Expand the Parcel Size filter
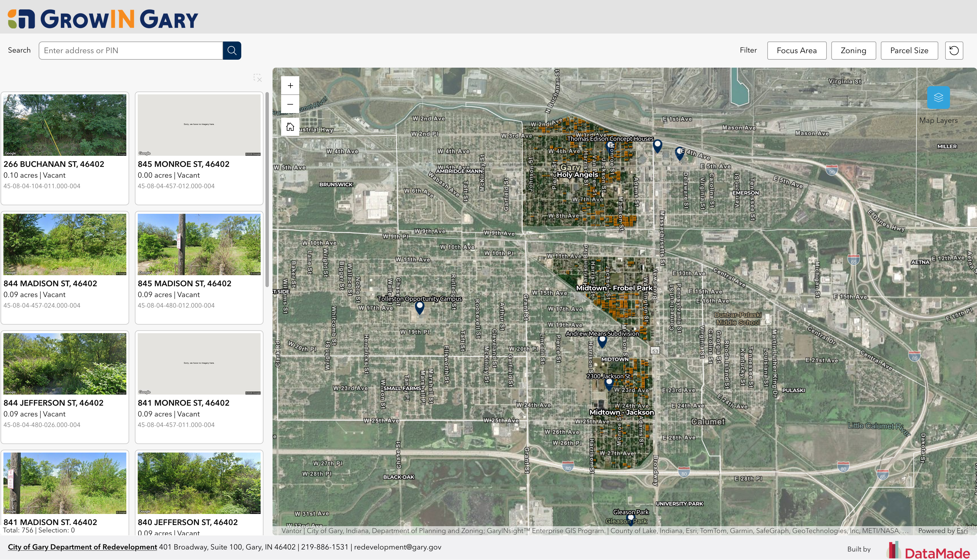Screen dimensions: 977x560 click(x=909, y=50)
